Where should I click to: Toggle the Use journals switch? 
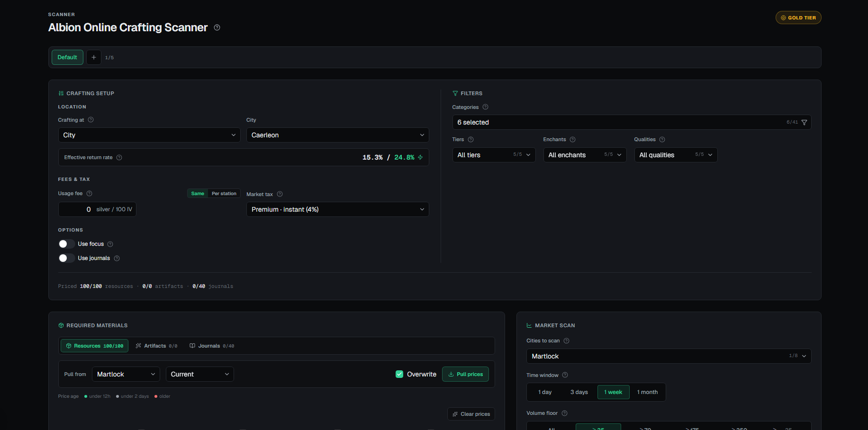67,258
